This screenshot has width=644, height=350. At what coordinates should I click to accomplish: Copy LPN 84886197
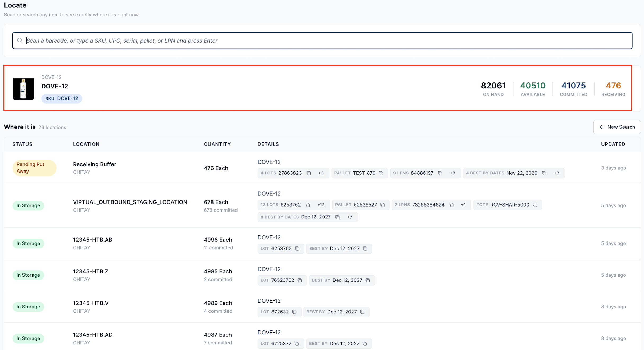coord(440,173)
